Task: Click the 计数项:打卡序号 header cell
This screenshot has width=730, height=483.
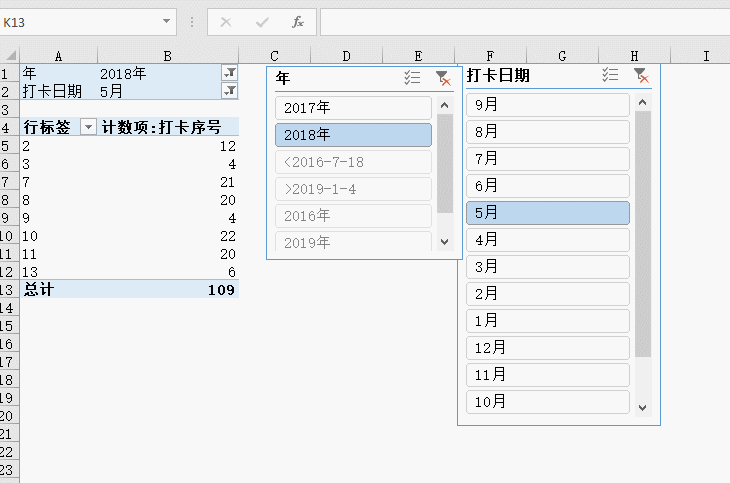Action: (169, 127)
